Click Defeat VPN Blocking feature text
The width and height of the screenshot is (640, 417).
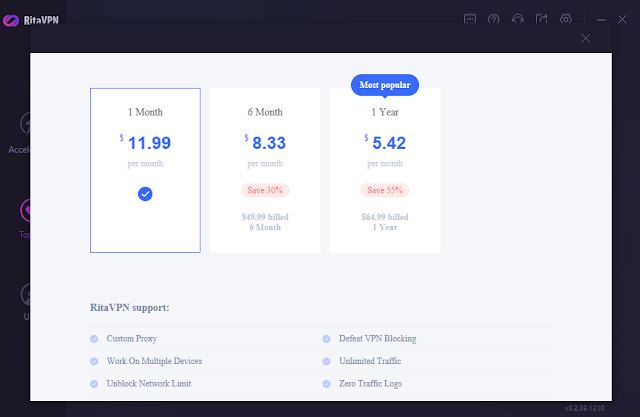(378, 339)
